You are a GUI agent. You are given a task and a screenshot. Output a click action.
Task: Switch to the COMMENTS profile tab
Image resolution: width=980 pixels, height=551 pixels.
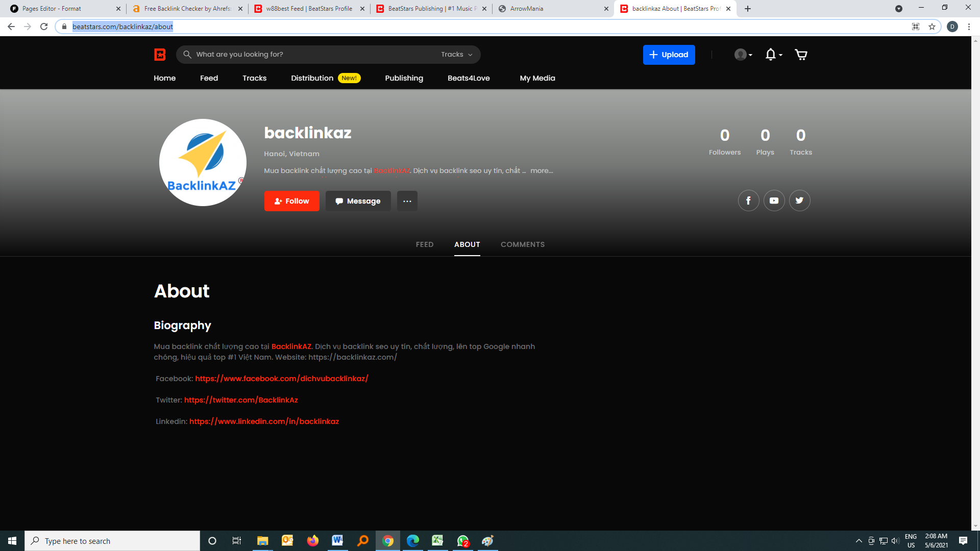pos(522,244)
